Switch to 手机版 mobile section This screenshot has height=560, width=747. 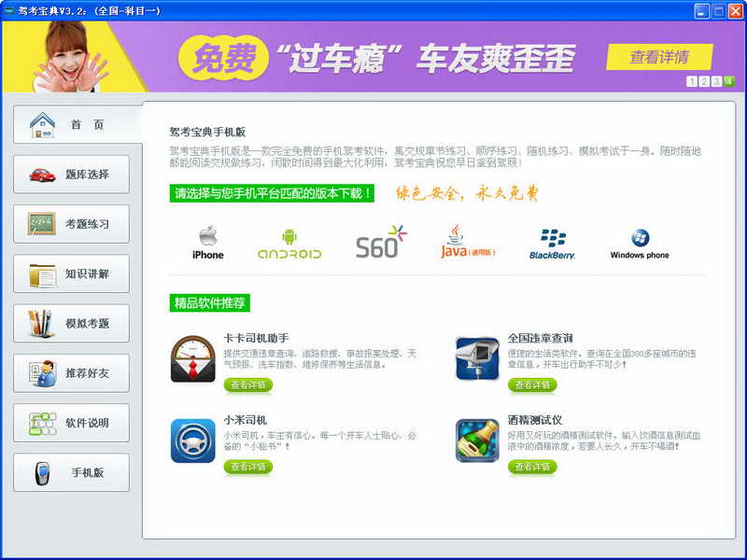click(x=72, y=472)
